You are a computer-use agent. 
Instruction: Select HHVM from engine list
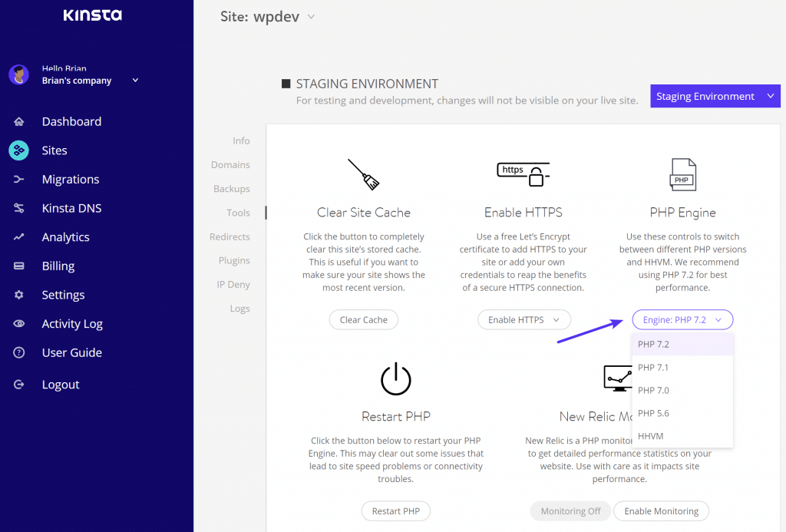(x=682, y=436)
